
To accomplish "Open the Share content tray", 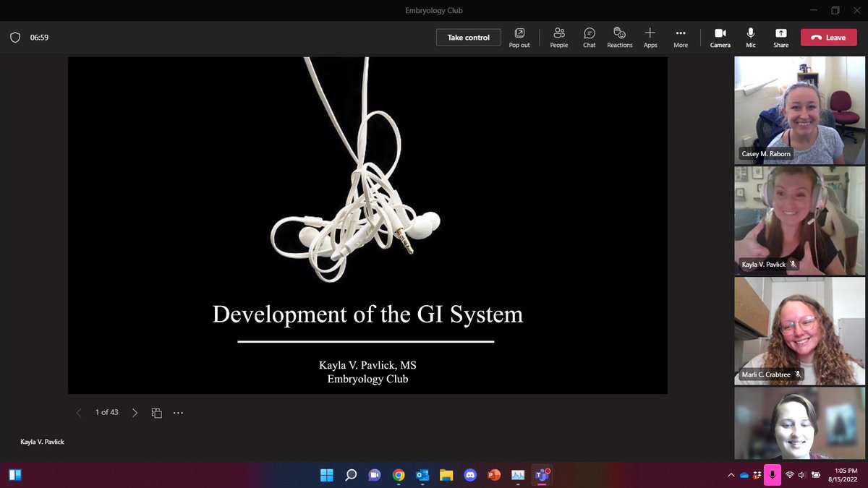I will tap(780, 37).
